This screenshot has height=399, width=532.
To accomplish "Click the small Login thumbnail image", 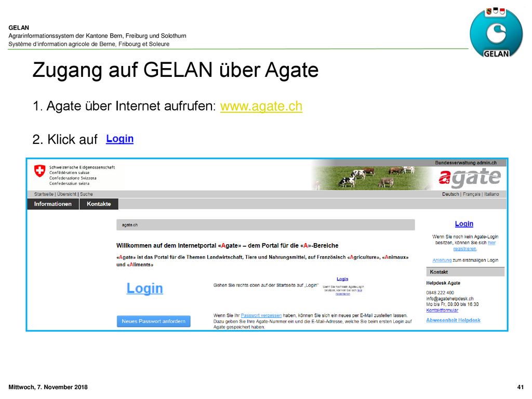I will pyautogui.click(x=343, y=286).
